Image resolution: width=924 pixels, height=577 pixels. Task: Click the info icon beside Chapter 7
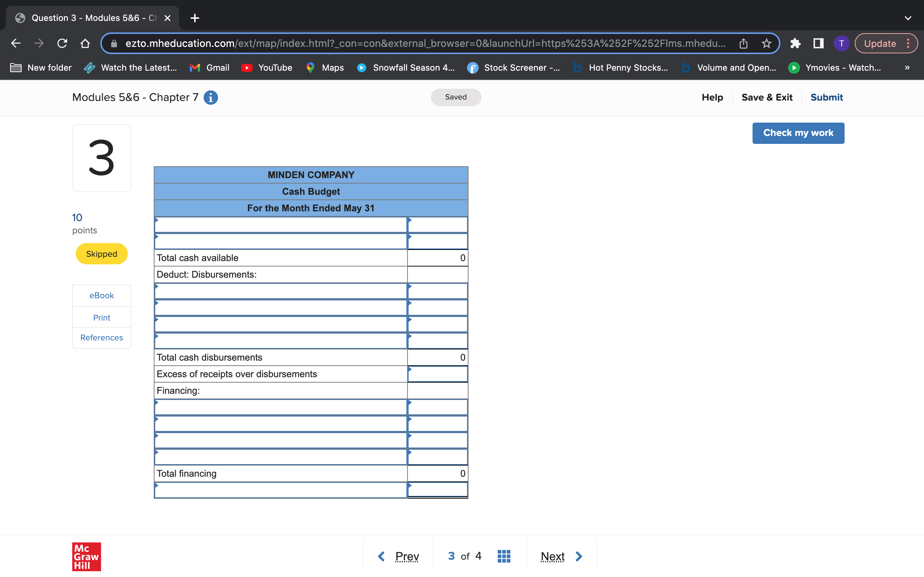(x=210, y=98)
